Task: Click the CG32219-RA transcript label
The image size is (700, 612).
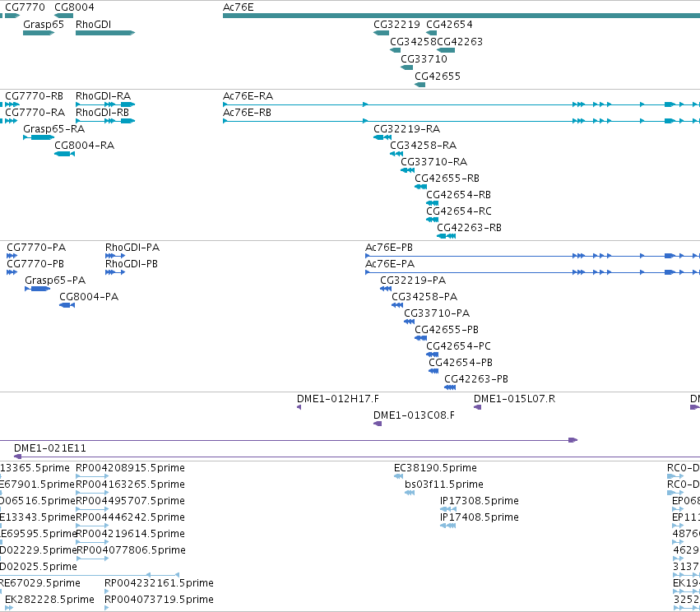Action: (406, 129)
